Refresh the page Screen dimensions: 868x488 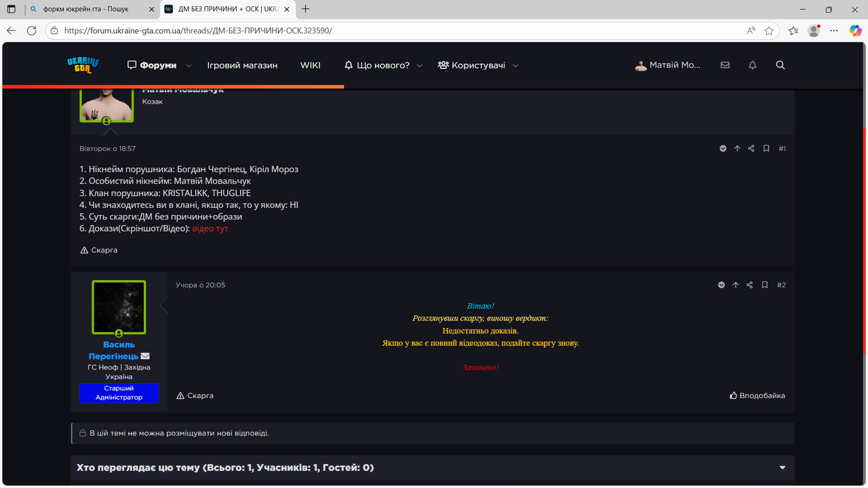tap(32, 30)
